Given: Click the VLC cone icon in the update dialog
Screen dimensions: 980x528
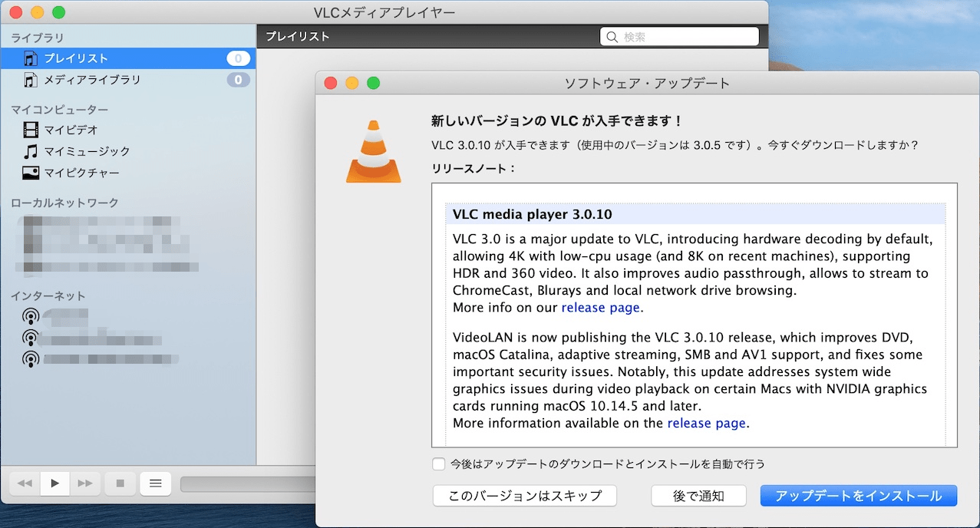Looking at the screenshot, I should coord(374,151).
